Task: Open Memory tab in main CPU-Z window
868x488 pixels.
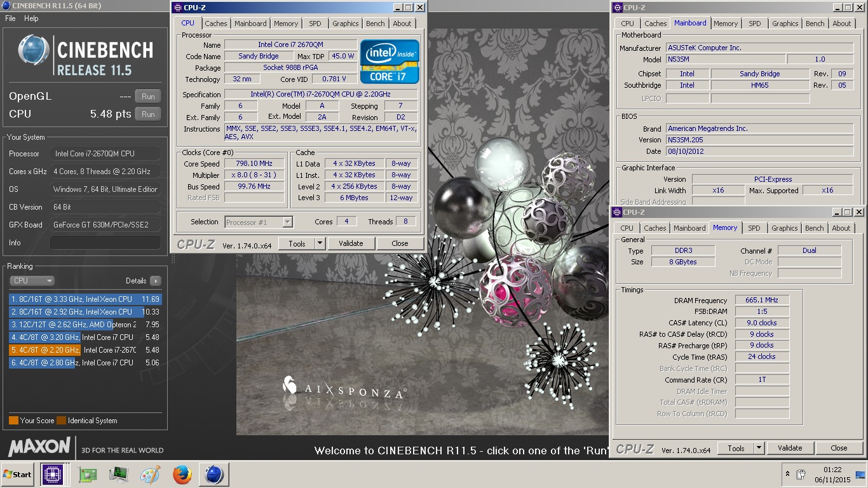Action: (285, 24)
